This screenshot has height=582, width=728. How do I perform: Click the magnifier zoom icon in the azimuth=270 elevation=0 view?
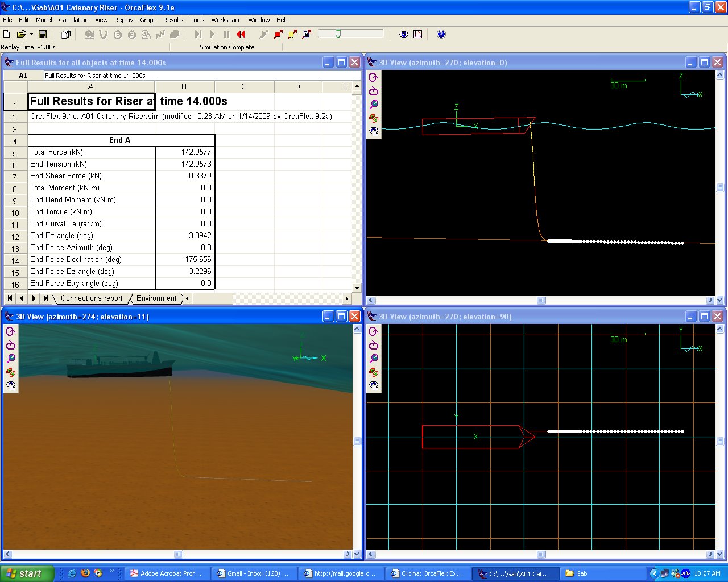tap(374, 105)
